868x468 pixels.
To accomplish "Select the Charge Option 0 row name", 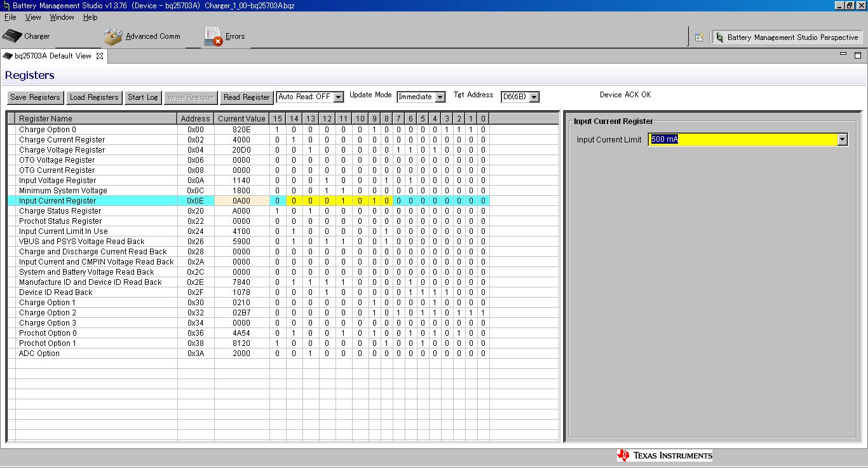I will [48, 130].
